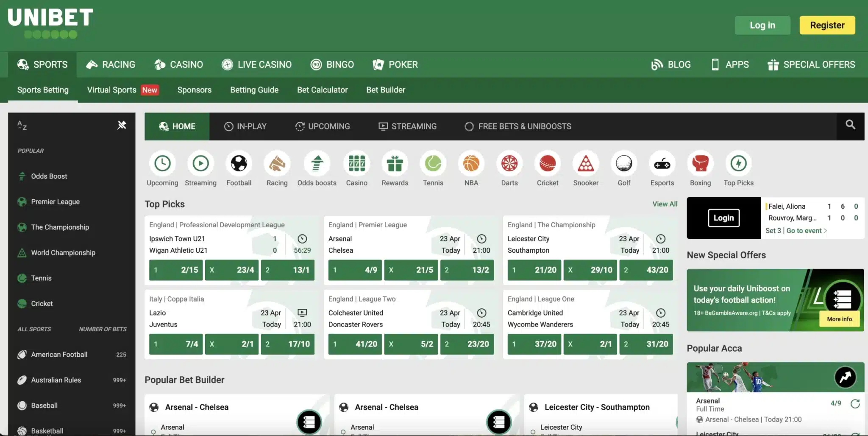The height and width of the screenshot is (436, 868).
Task: Switch to the HOME tab
Action: pyautogui.click(x=177, y=126)
